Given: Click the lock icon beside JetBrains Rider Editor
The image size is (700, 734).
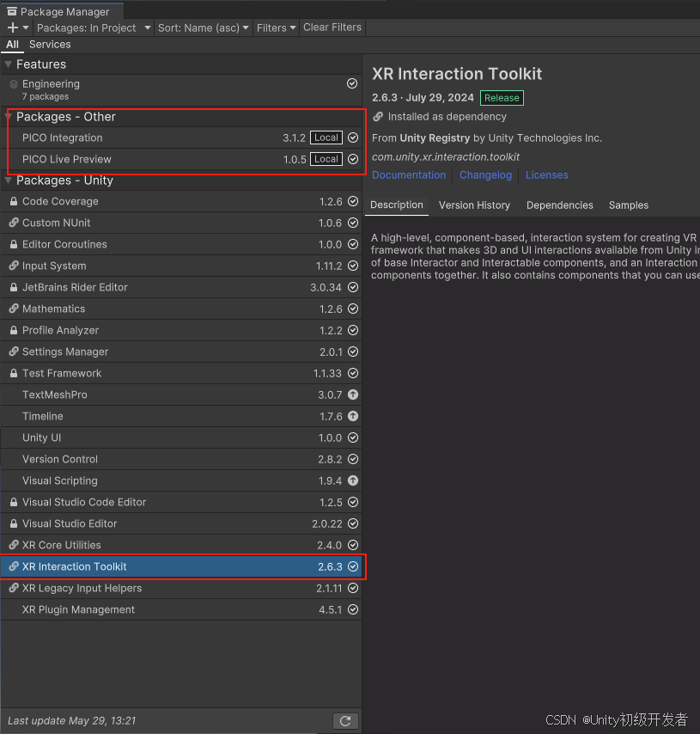Looking at the screenshot, I should [14, 287].
